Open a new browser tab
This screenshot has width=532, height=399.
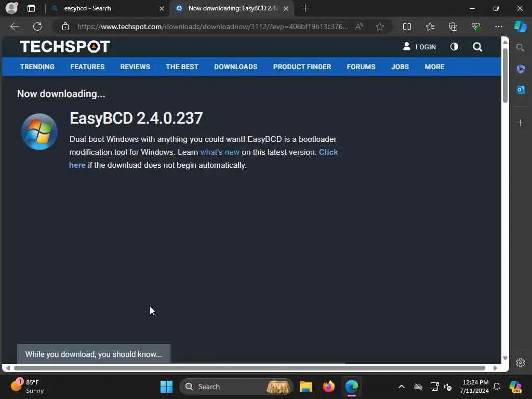pyautogui.click(x=305, y=8)
